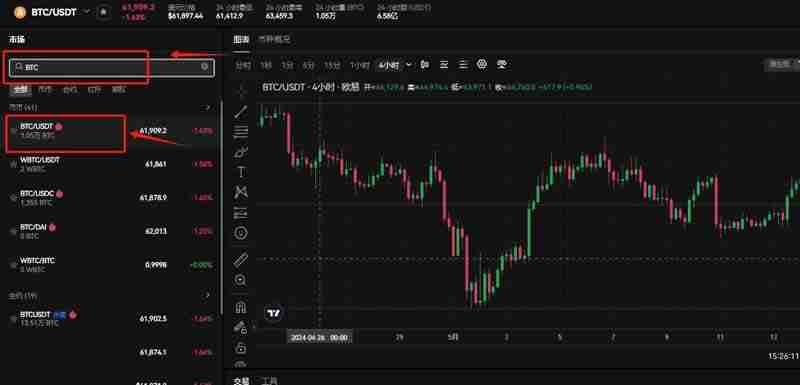Click the TradingView logo on chart

tap(274, 313)
